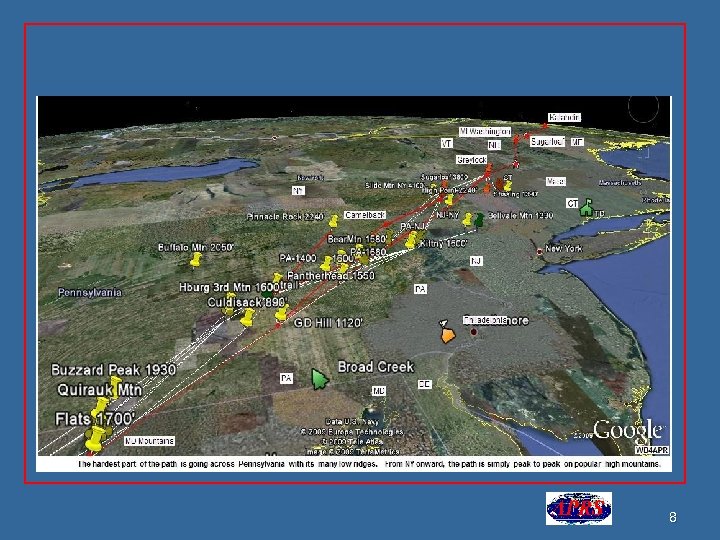Click the Buffalo Mtn 2050' label text
The width and height of the screenshot is (720, 540).
point(196,248)
